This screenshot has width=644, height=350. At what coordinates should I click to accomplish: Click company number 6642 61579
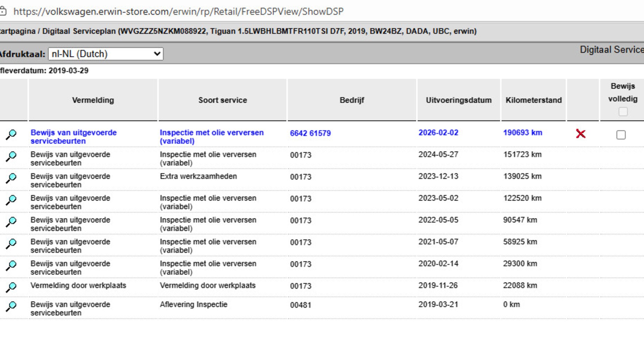(310, 133)
